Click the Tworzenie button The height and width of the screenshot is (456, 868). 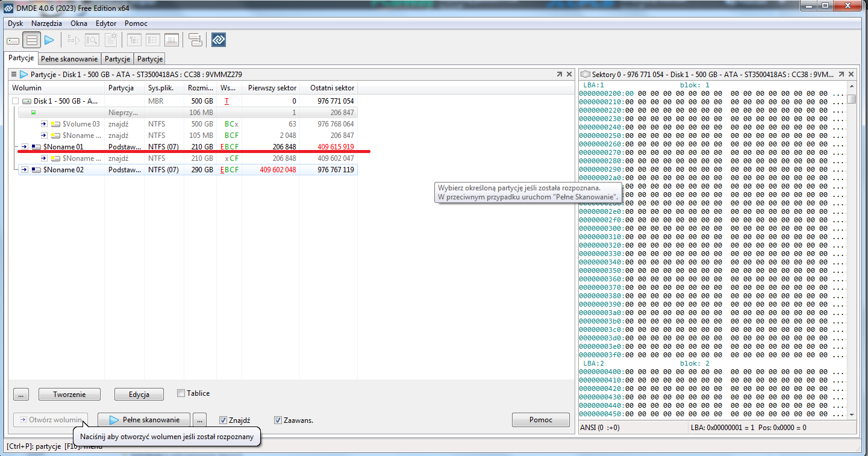[x=69, y=395]
